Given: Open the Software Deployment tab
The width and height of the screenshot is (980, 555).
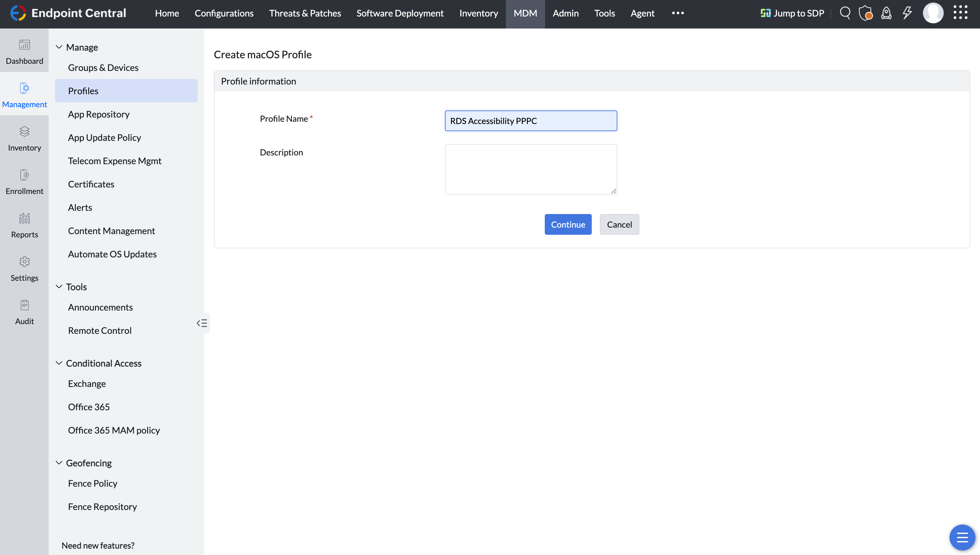Looking at the screenshot, I should [400, 13].
